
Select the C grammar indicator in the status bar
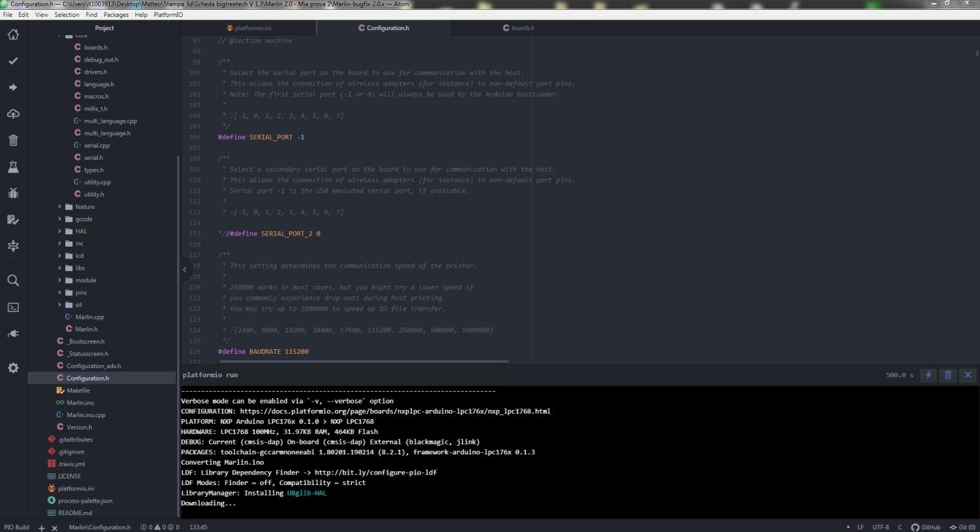point(900,527)
